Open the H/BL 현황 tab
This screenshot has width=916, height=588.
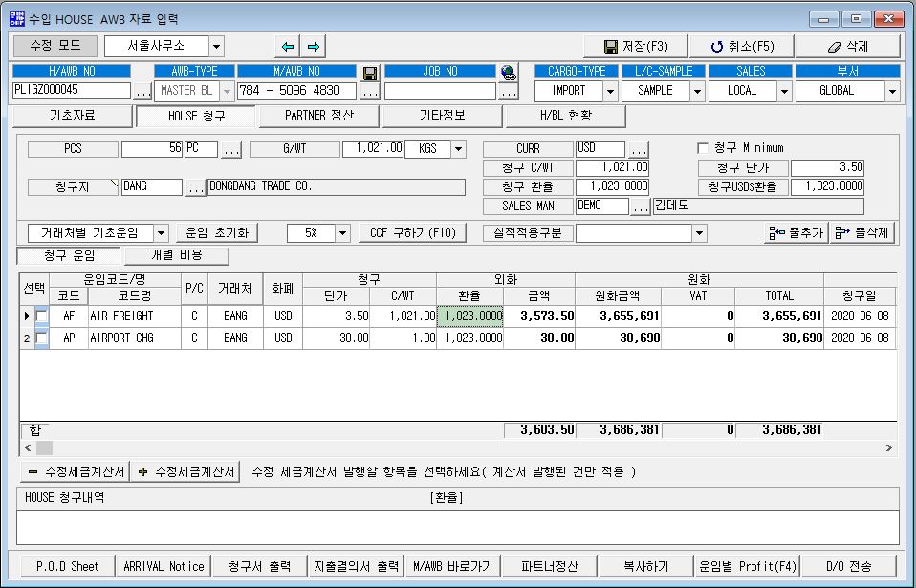tap(565, 116)
